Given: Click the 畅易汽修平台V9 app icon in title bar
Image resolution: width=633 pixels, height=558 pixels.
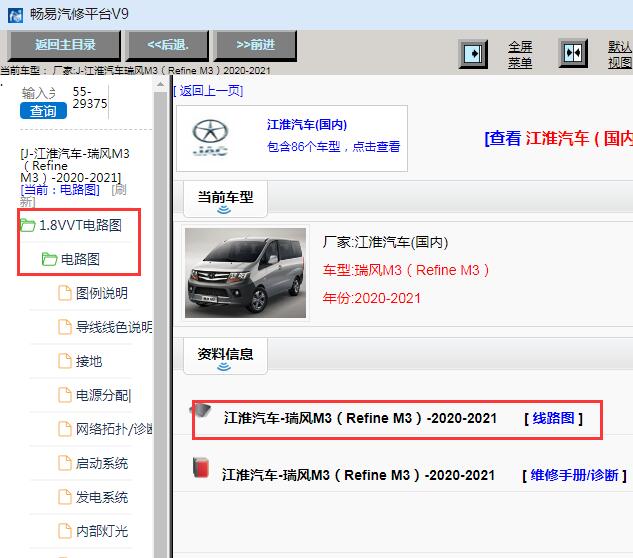Looking at the screenshot, I should 15,15.
